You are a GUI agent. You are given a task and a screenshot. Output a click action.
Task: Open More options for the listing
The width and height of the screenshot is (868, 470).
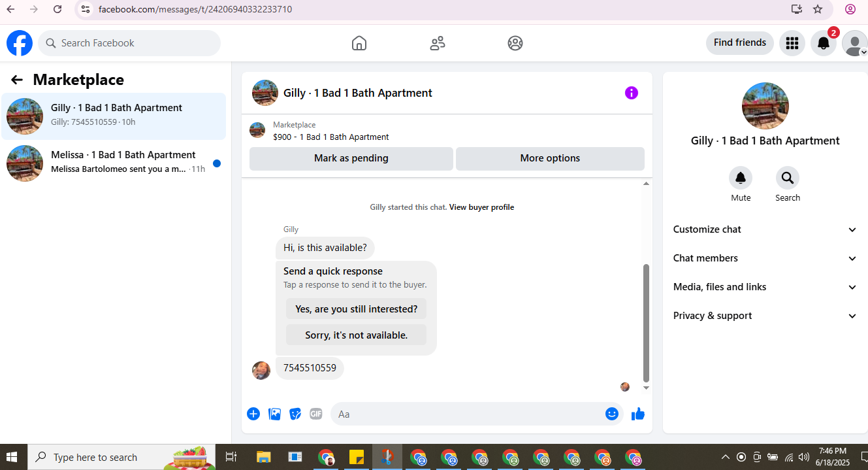click(550, 158)
